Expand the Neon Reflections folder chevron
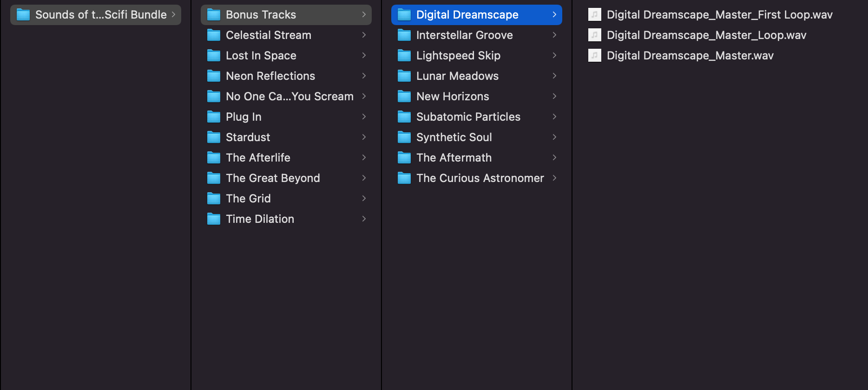The width and height of the screenshot is (868, 390). [x=364, y=76]
